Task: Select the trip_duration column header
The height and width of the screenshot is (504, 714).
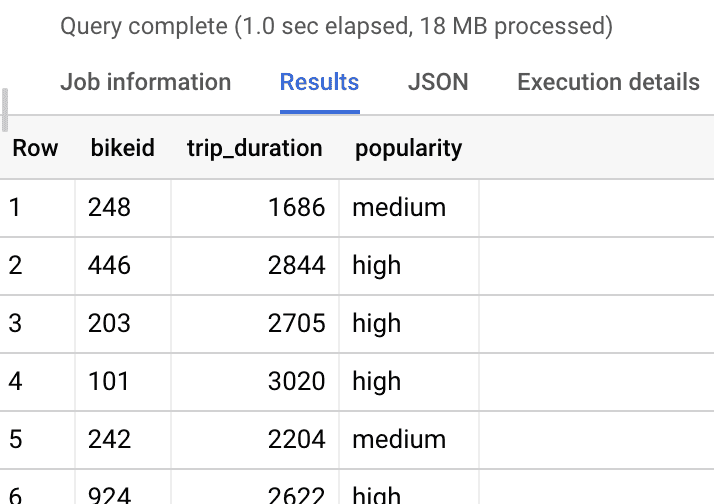Action: point(254,149)
